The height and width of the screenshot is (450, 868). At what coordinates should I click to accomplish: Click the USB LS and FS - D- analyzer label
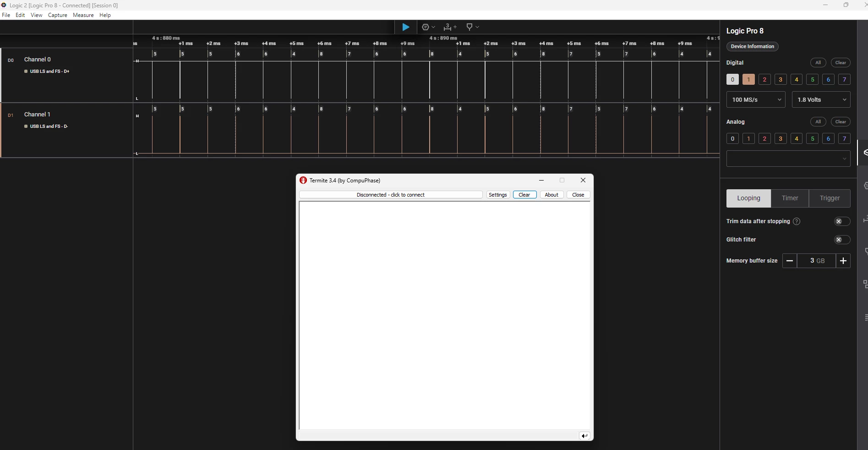pyautogui.click(x=49, y=126)
